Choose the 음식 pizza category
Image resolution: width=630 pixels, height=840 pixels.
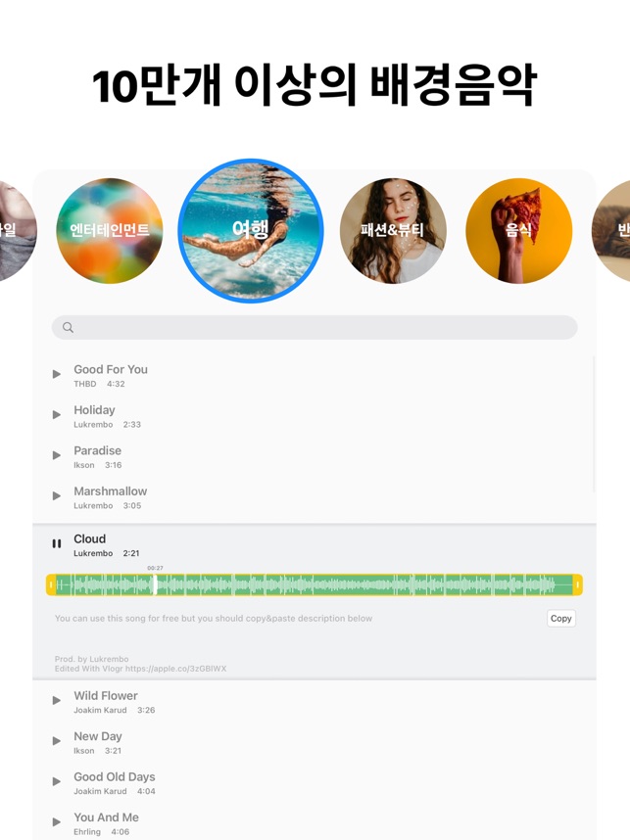[519, 230]
